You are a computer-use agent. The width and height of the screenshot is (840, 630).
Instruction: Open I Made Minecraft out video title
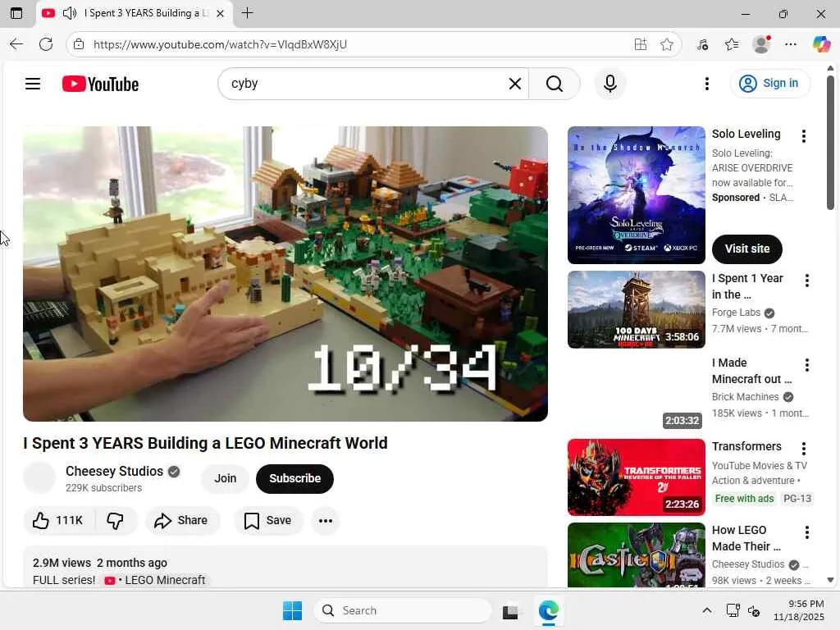point(751,371)
